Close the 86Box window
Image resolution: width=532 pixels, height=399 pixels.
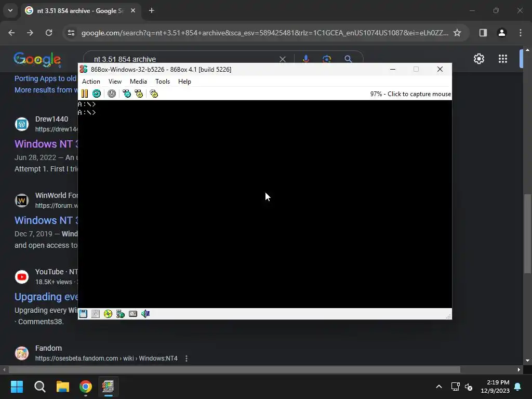pos(440,69)
